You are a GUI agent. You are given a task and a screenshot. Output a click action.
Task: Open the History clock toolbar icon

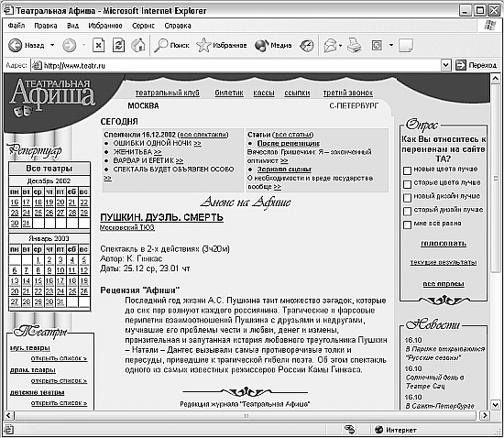(307, 45)
